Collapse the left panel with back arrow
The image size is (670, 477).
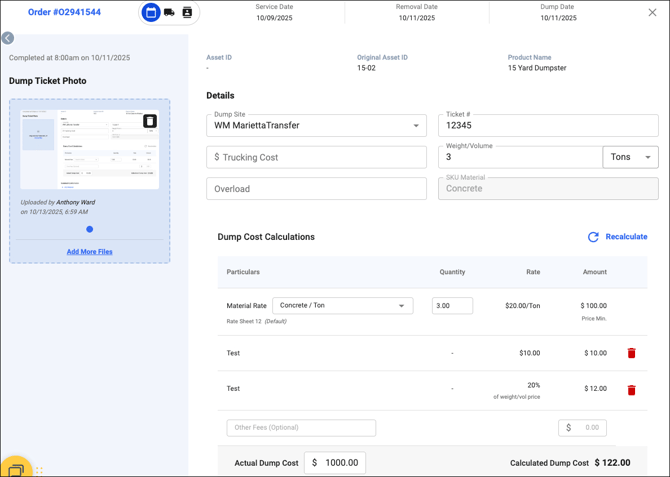pos(7,38)
